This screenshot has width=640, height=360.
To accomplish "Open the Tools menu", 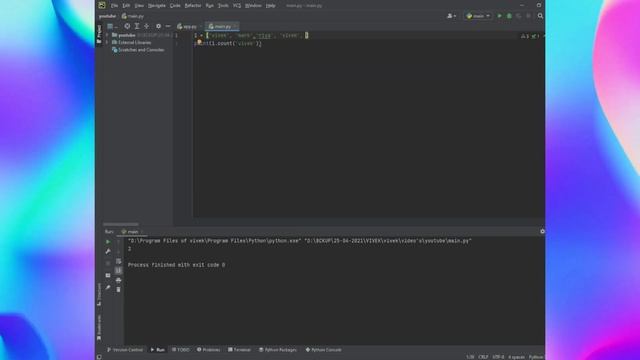I will click(x=223, y=6).
